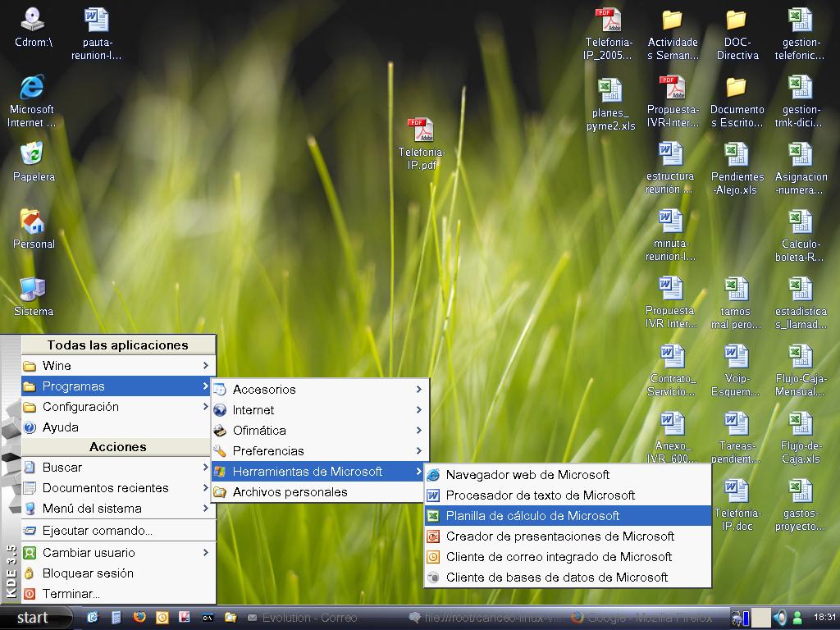Click the desktop pager box in tray
This screenshot has height=630, width=840.
pos(760,618)
